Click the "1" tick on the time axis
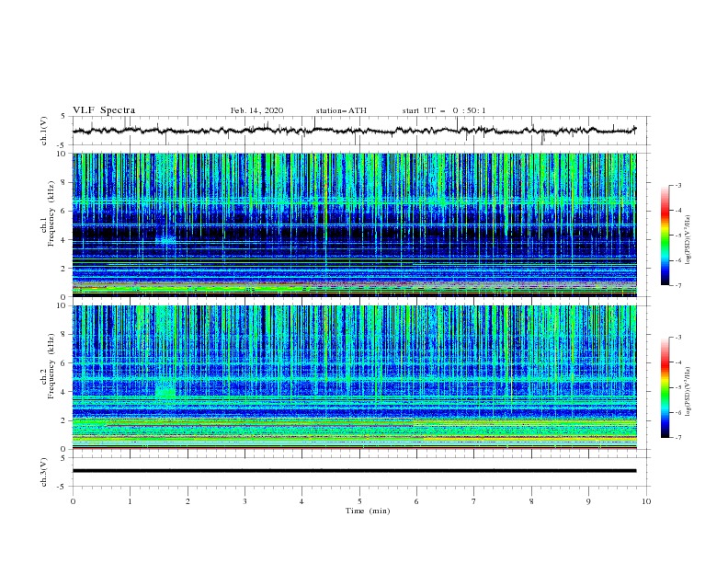The height and width of the screenshot is (563, 728). [130, 501]
